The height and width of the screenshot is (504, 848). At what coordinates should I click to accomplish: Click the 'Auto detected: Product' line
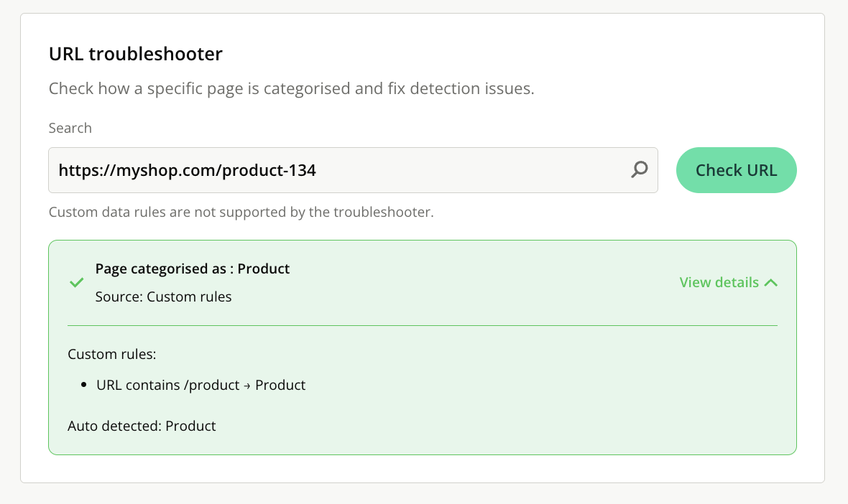click(142, 426)
